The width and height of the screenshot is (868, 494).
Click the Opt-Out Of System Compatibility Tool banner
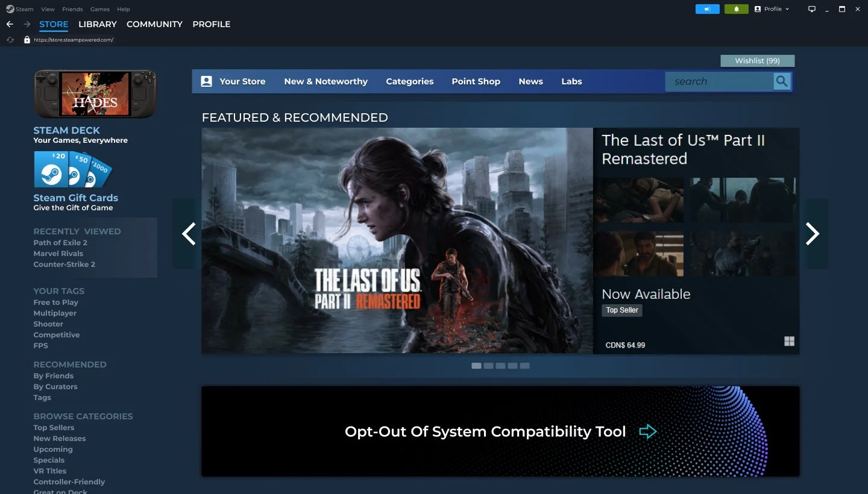pyautogui.click(x=500, y=431)
